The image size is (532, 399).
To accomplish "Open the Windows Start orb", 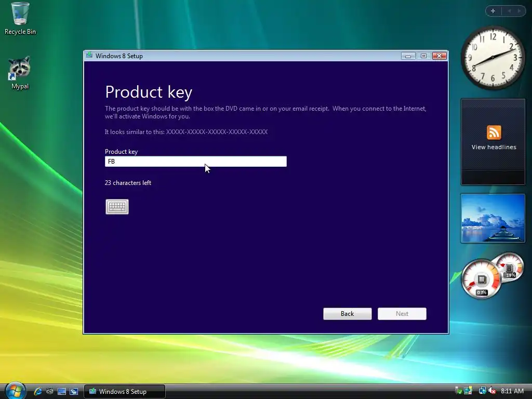I will (15, 391).
